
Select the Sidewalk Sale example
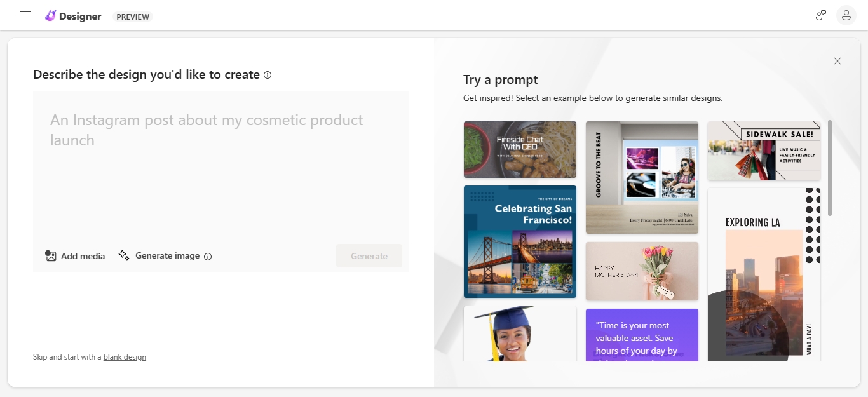click(x=764, y=151)
